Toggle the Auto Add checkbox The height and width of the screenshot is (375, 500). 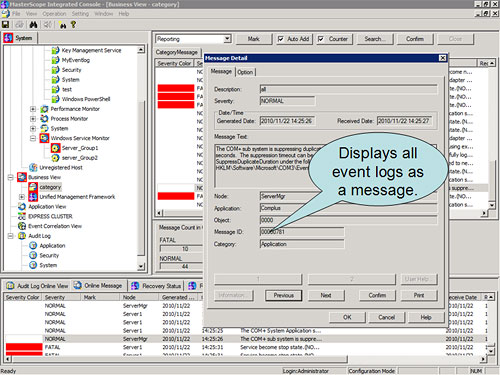[281, 39]
